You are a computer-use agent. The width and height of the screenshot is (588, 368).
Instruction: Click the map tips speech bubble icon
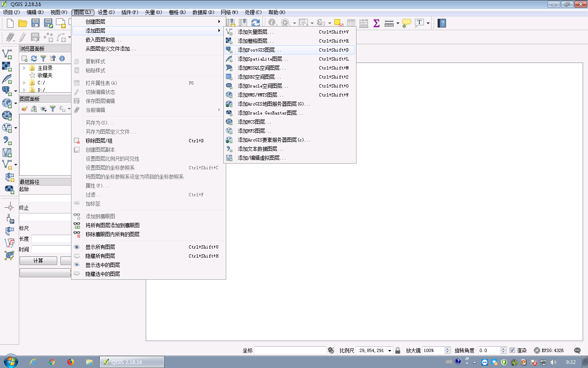coord(407,23)
